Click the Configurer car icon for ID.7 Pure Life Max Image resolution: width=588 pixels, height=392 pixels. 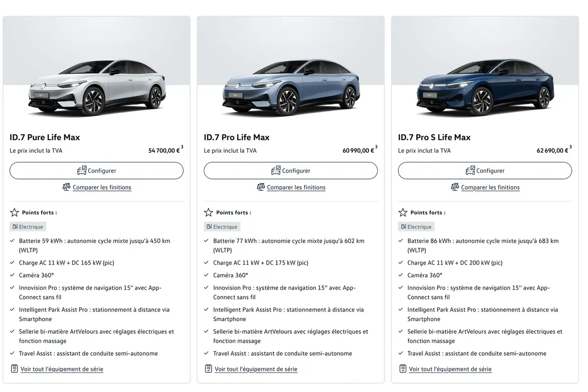pos(82,170)
